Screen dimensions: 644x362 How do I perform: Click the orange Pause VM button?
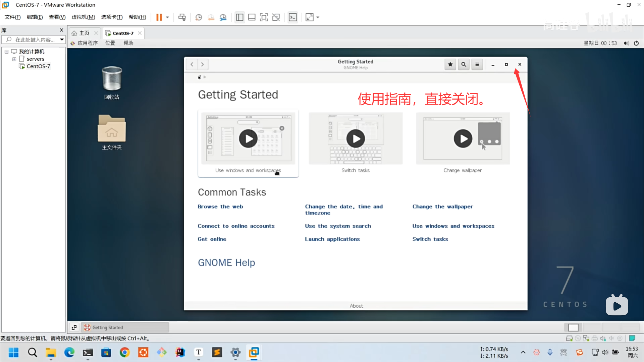159,17
